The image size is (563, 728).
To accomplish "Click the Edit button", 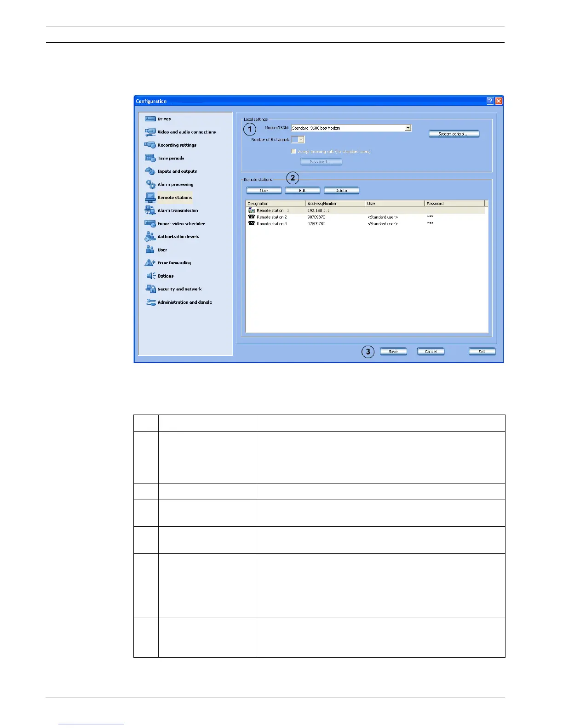I will coord(303,190).
